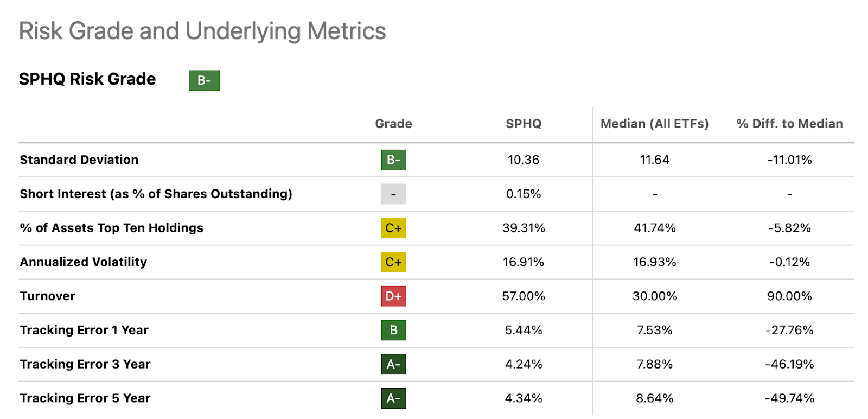The image size is (868, 419).
Task: Select the Annualized Volatility row label
Action: point(84,262)
